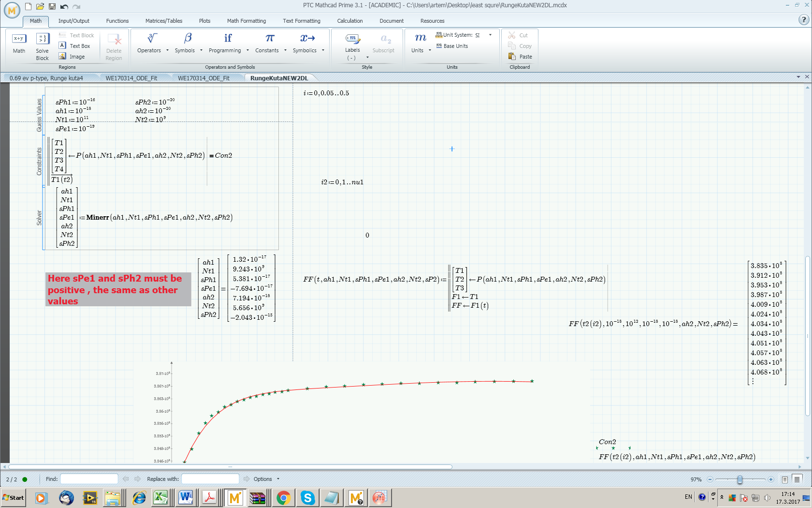Undo the last action

(64, 6)
